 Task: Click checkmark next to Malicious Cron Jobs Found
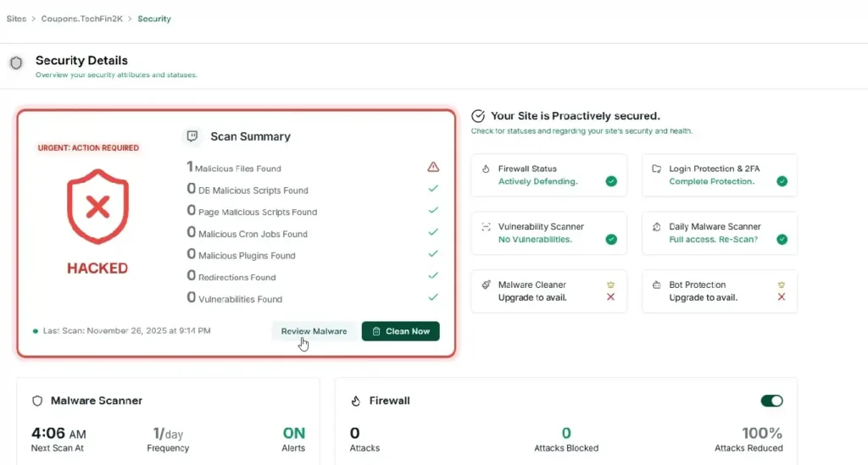point(433,232)
